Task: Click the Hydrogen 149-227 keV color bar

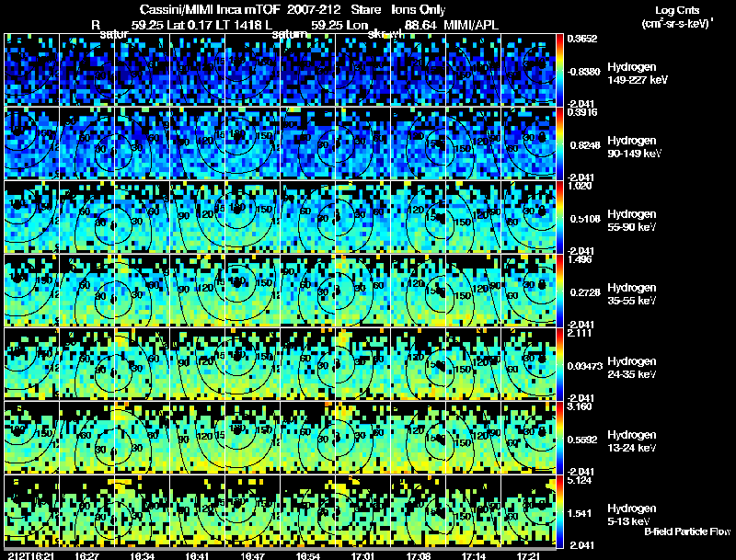Action: pyautogui.click(x=559, y=70)
